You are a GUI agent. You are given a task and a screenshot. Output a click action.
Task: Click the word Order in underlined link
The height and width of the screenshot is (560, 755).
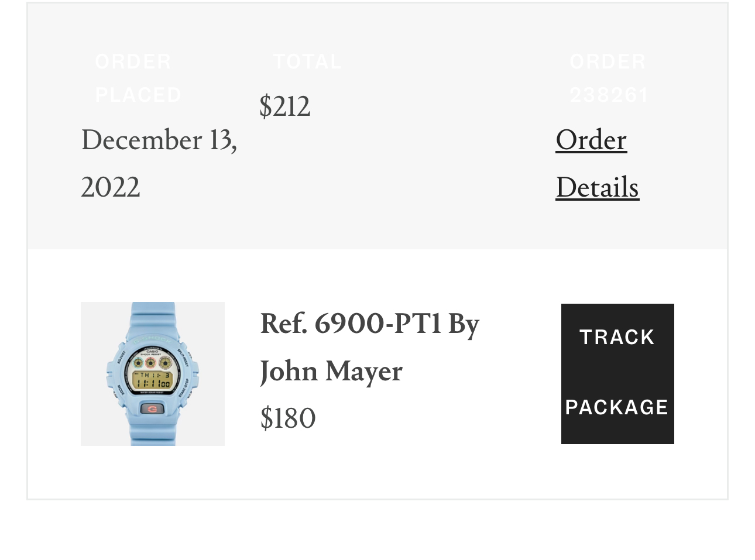pos(591,140)
